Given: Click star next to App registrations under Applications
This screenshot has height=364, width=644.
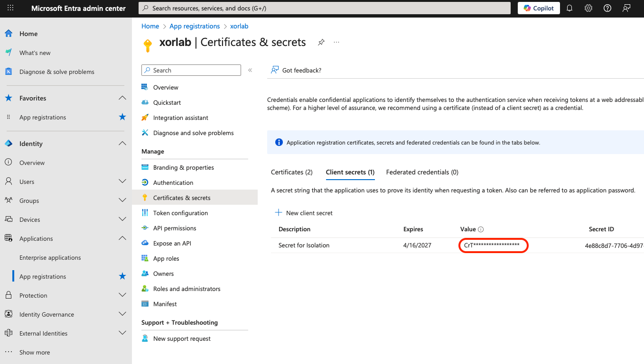Looking at the screenshot, I should pyautogui.click(x=122, y=276).
